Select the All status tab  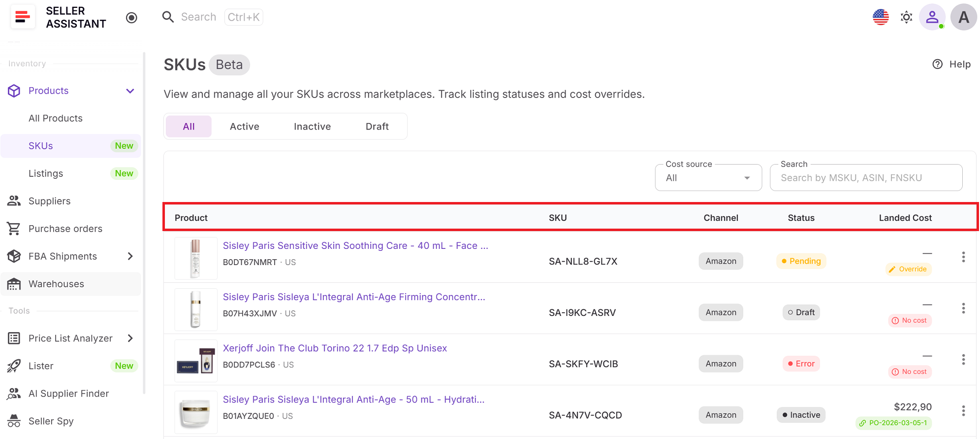pyautogui.click(x=189, y=127)
